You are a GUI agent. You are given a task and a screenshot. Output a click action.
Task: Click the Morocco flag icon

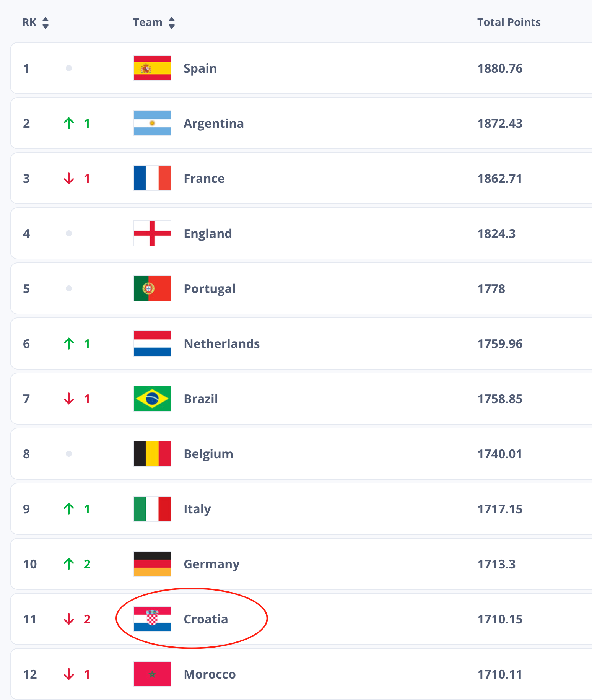[152, 674]
